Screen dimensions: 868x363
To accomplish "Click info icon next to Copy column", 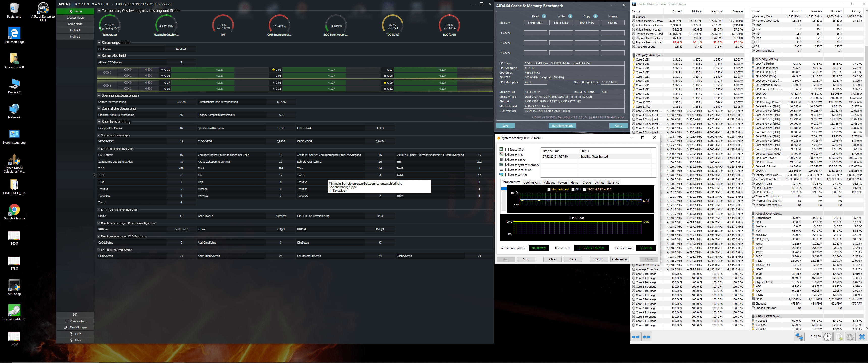I will tap(595, 16).
